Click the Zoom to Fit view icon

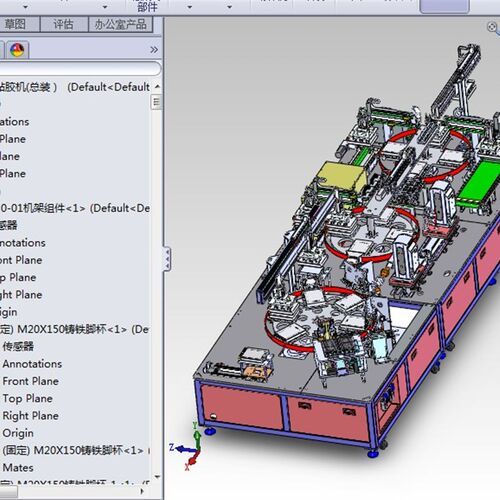[x=493, y=27]
